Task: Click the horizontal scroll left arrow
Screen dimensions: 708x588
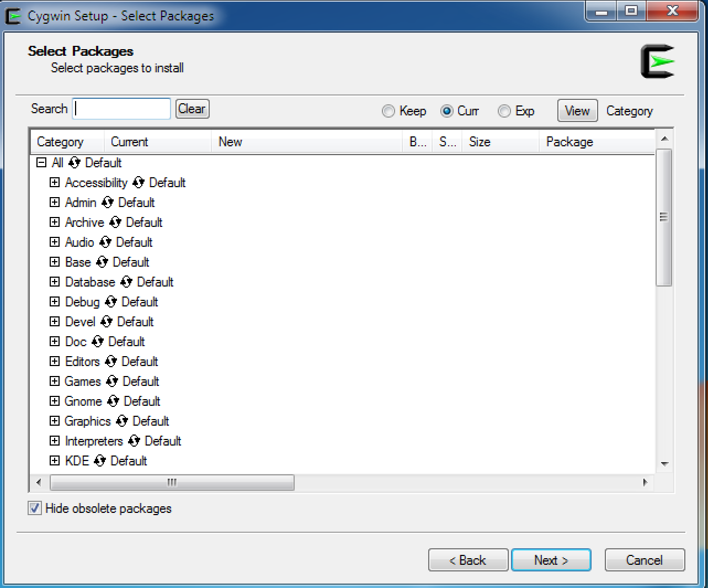Action: (39, 483)
